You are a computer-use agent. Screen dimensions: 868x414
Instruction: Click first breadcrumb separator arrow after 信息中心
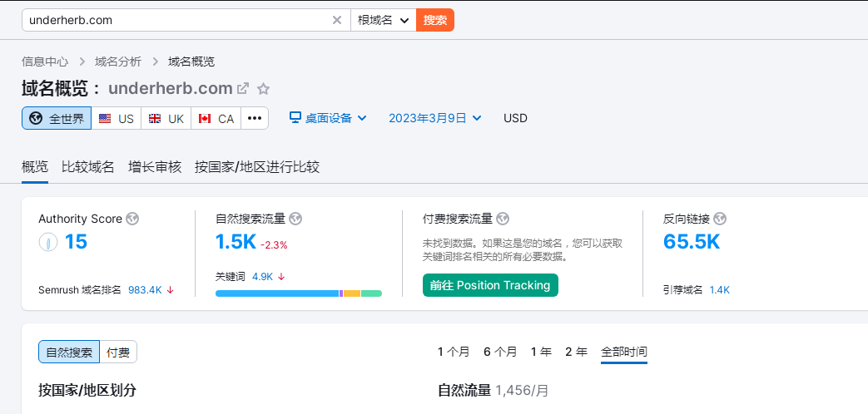coord(82,62)
